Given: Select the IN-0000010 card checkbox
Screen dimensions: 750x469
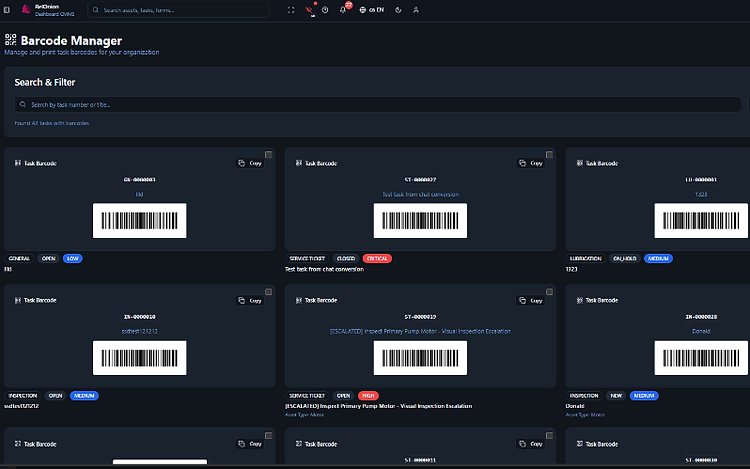Looking at the screenshot, I should pyautogui.click(x=268, y=292).
